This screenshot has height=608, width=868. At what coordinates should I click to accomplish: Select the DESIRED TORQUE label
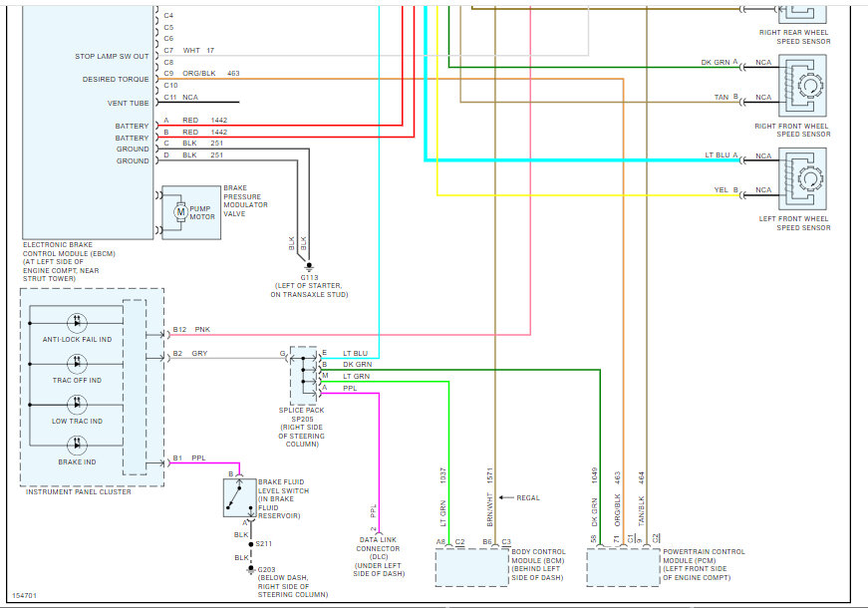[116, 80]
